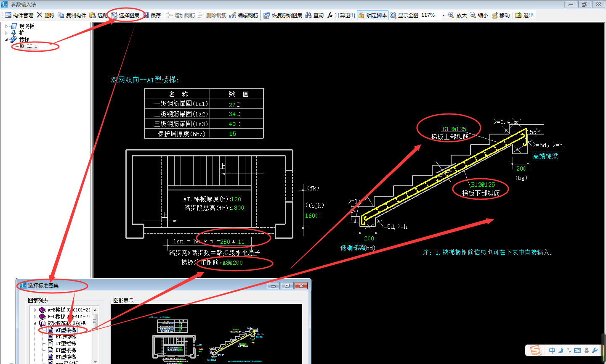The image size is (606, 364).
Task: Click the Sogou input method S icon
Action: (x=535, y=350)
